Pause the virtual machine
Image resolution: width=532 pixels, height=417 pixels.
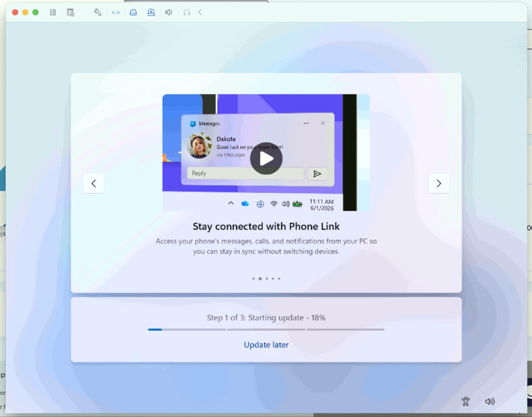[53, 13]
